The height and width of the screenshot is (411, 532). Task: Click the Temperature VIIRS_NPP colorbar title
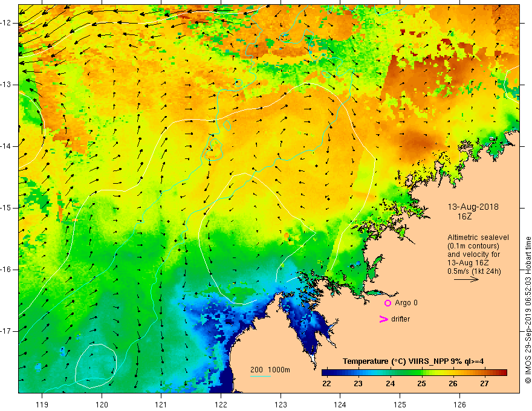414,361
